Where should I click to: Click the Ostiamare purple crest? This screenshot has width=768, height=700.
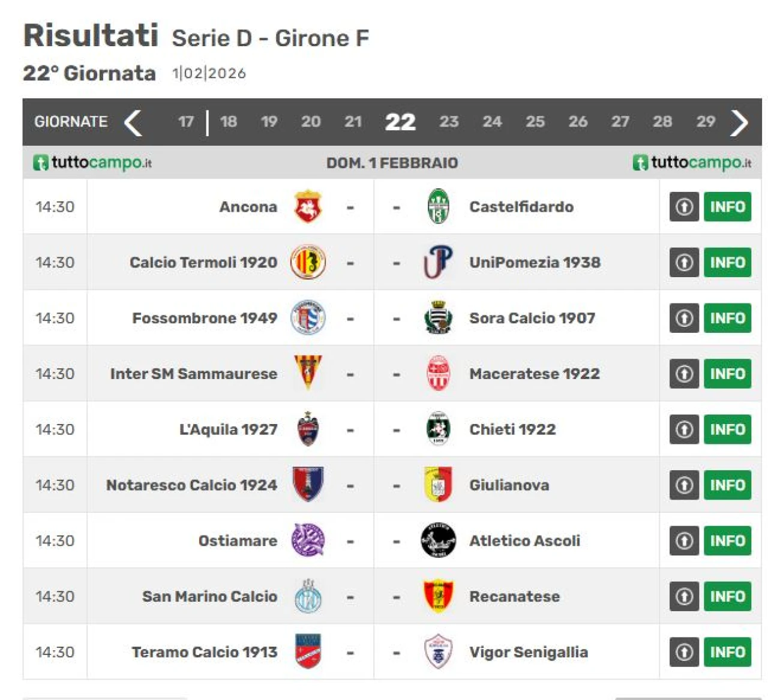pos(308,540)
